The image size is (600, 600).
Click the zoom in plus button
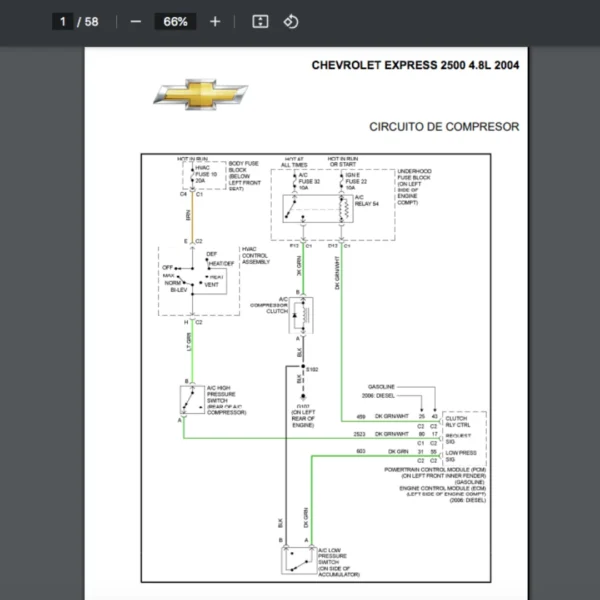pyautogui.click(x=215, y=21)
